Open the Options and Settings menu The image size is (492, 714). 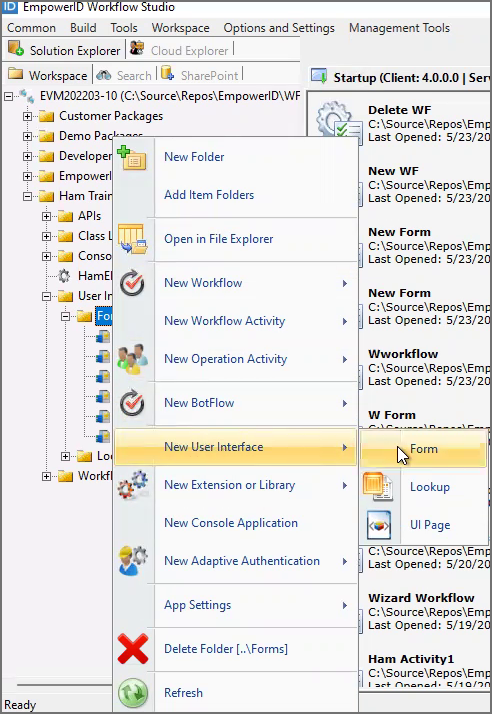[279, 28]
